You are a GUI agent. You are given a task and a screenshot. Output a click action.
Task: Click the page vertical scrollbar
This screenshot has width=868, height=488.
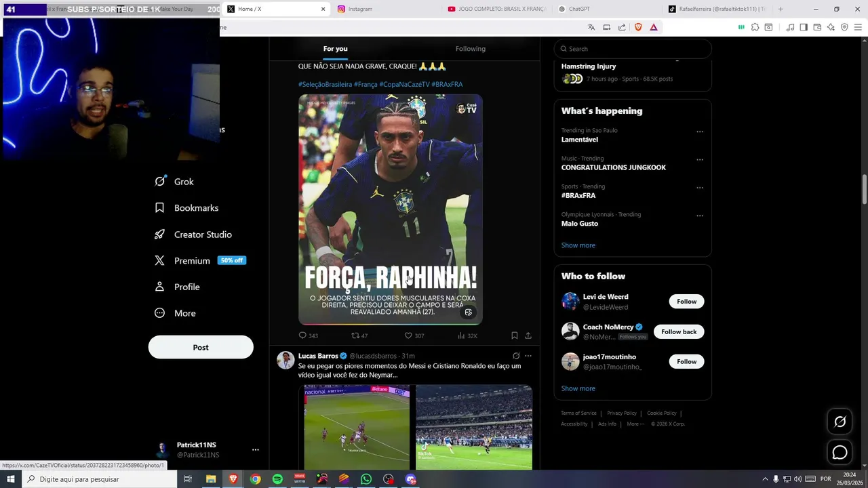(x=865, y=190)
